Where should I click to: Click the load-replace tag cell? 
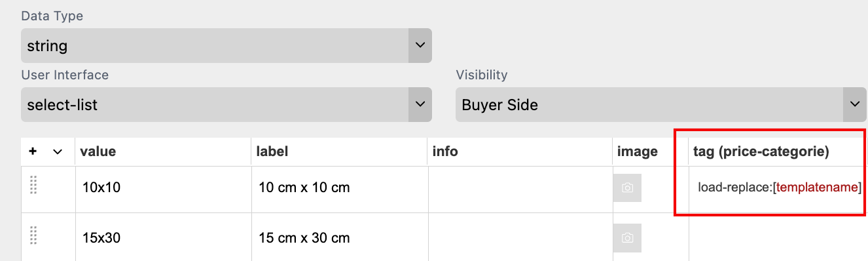pos(778,188)
